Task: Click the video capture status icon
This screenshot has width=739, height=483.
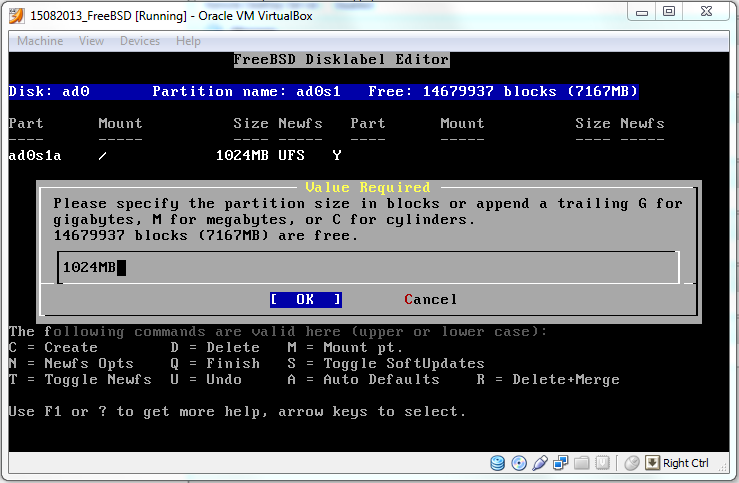Action: tap(603, 463)
